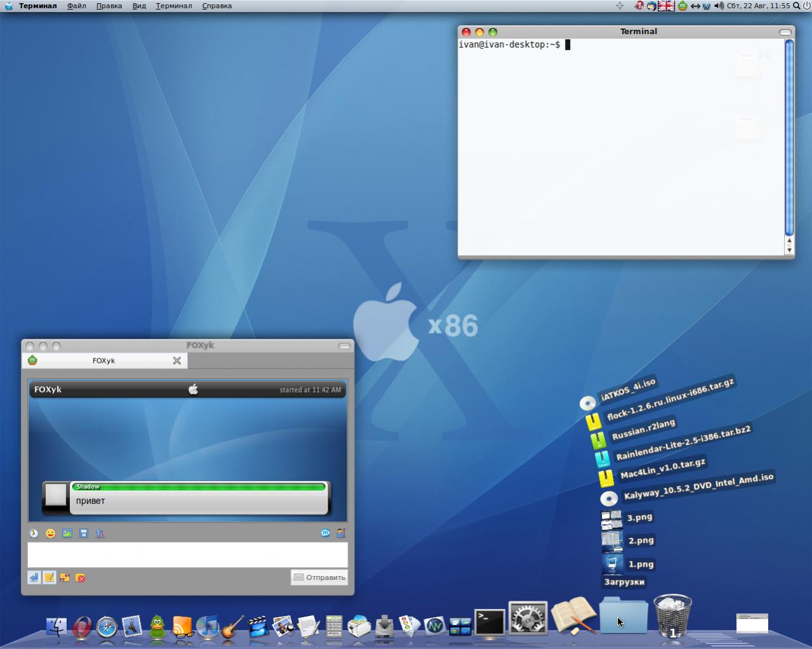Open message history via clock icon

34,534
